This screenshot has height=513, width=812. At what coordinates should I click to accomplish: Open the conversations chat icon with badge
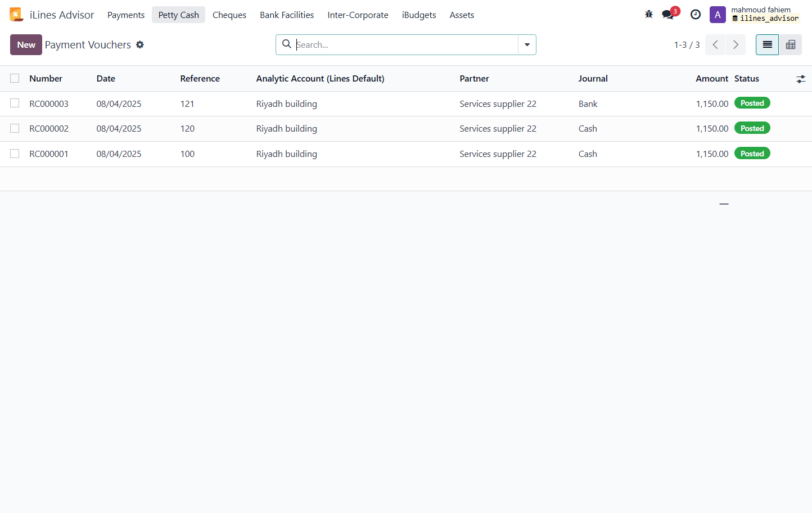668,15
